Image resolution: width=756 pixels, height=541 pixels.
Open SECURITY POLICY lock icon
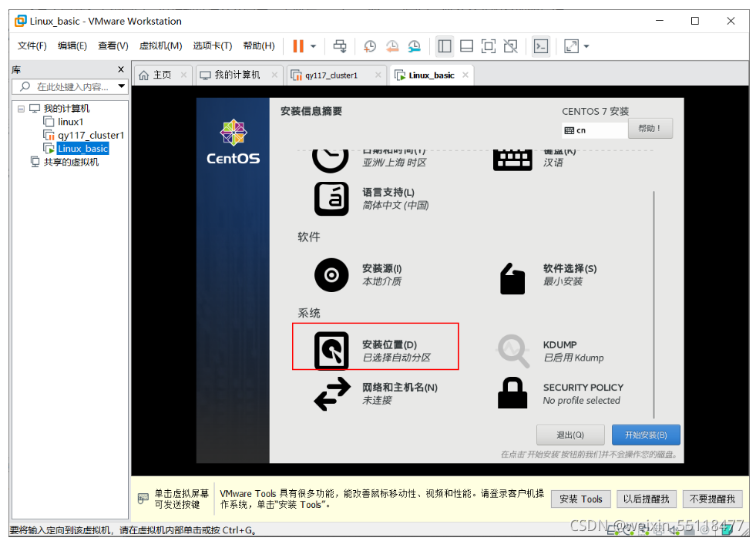click(512, 393)
